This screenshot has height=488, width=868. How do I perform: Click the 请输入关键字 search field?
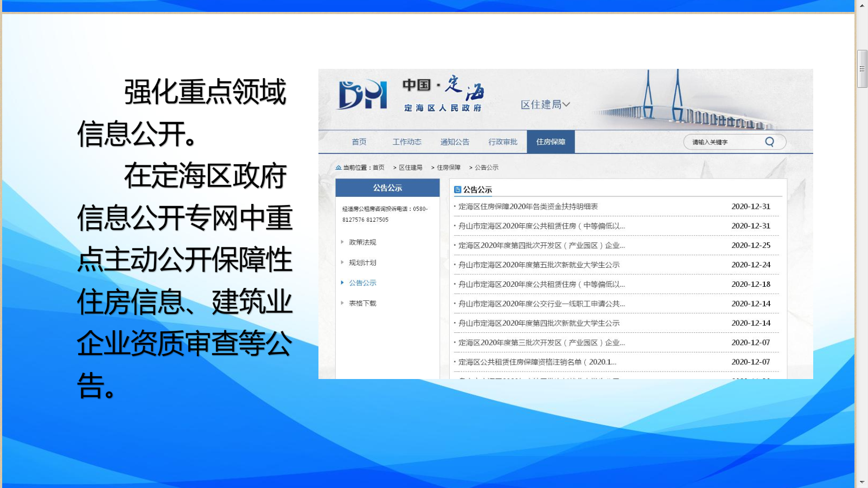pos(724,142)
